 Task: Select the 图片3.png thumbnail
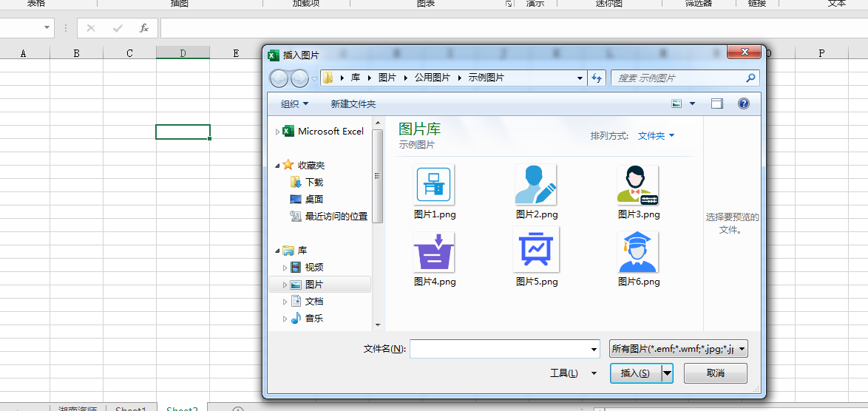638,185
